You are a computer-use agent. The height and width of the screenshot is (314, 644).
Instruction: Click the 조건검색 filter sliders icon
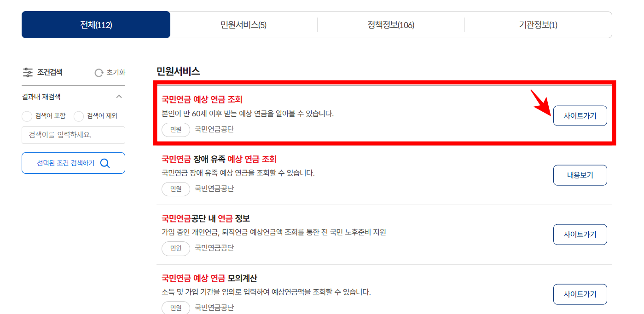point(28,72)
